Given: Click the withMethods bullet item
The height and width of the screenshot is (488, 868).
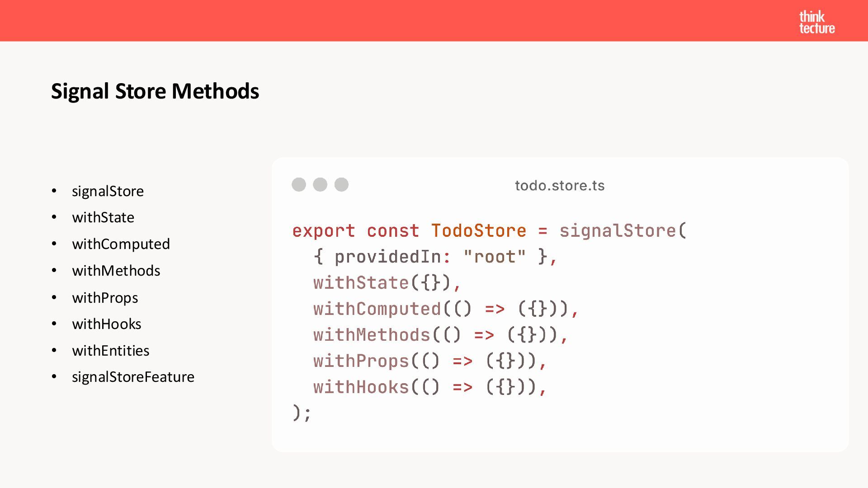Looking at the screenshot, I should point(116,271).
